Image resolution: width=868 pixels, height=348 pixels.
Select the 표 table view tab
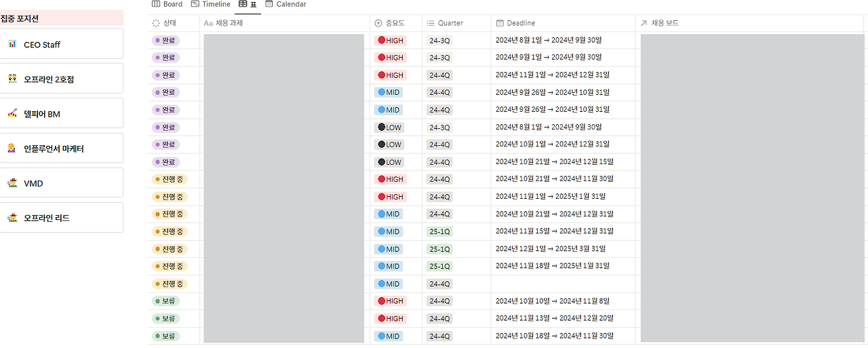[x=248, y=4]
